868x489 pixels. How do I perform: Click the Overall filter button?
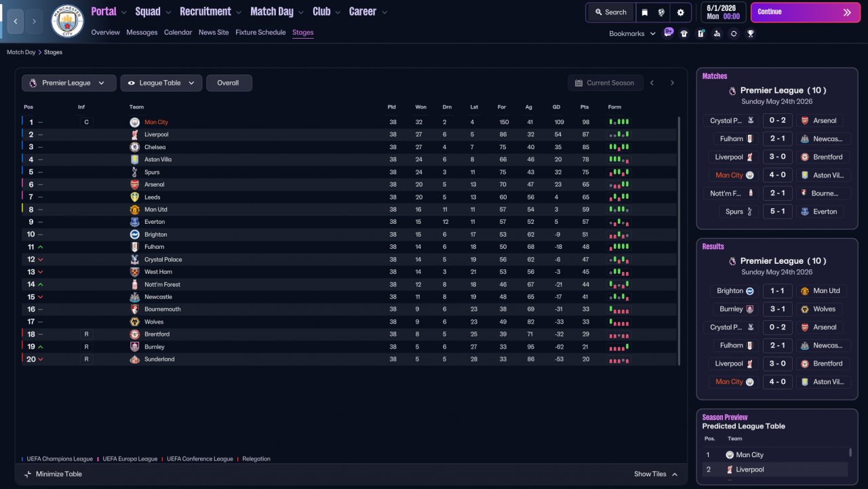tap(229, 83)
